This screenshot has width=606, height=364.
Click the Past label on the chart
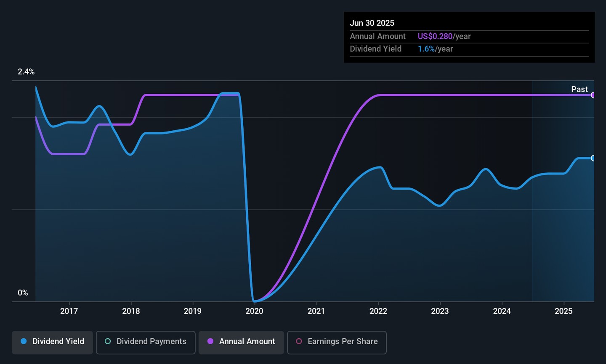579,89
